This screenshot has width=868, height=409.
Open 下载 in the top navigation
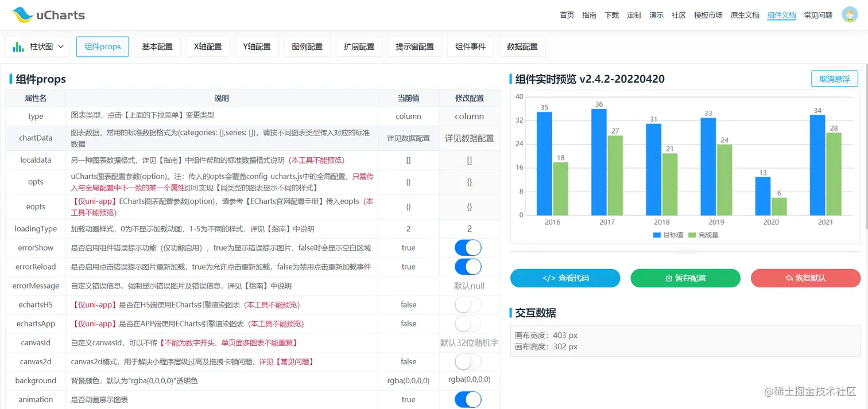coord(611,15)
